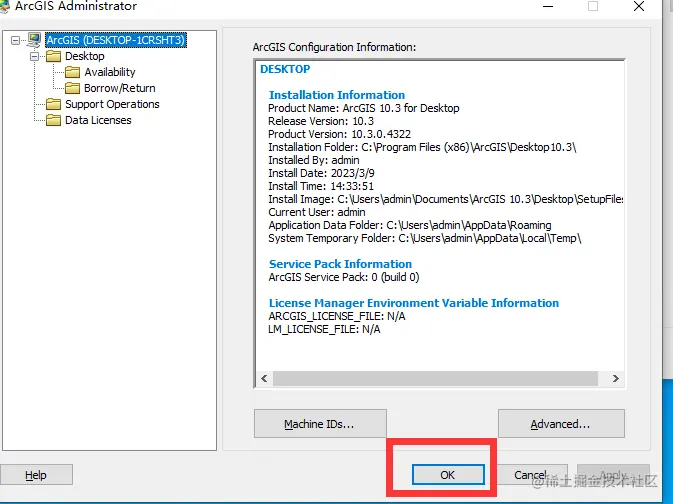Click the Install Time: 14:33:51 line
The width and height of the screenshot is (673, 504).
[321, 186]
